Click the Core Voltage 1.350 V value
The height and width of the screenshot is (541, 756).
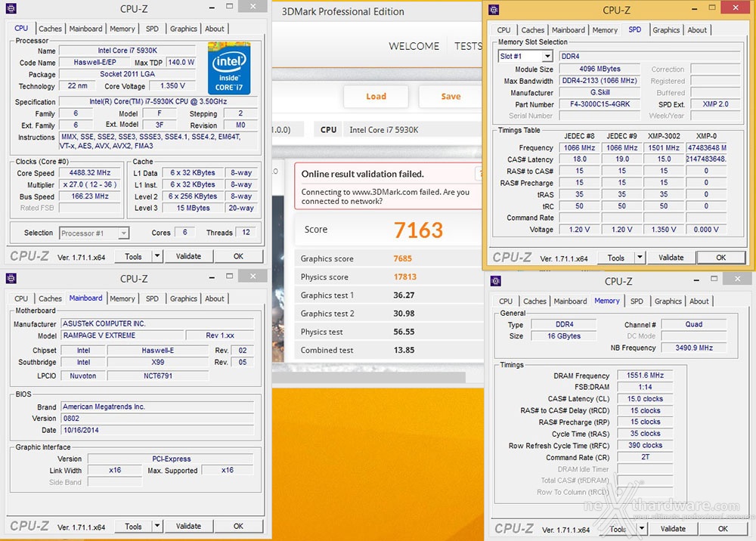point(172,85)
